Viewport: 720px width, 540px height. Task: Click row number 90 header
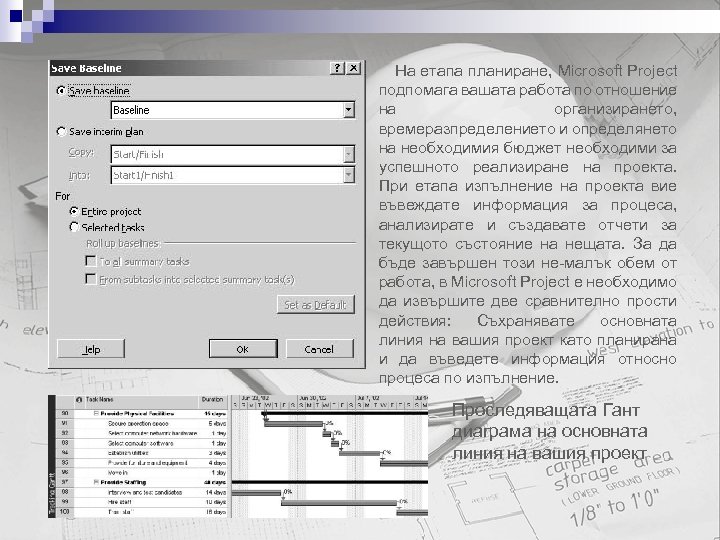65,414
